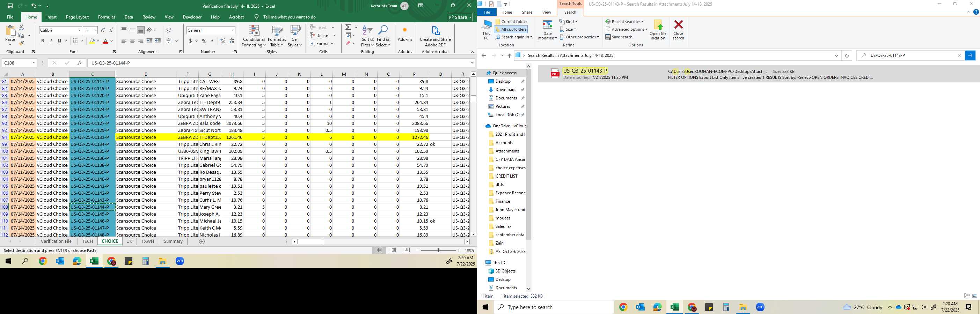Open the General number format dropdown
Screen dimensions: 980x314
click(x=233, y=30)
